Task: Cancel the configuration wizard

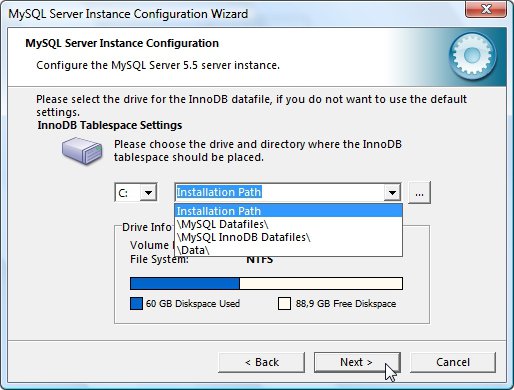Action: [453, 362]
